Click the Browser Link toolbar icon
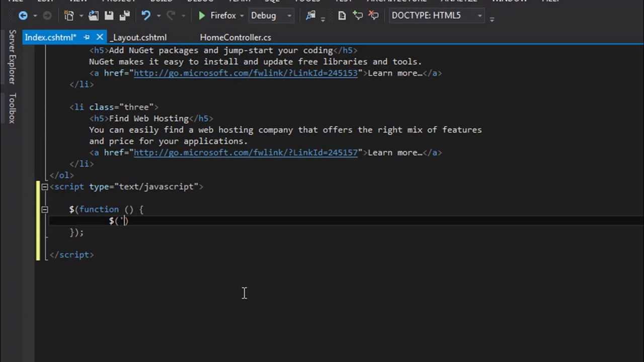The height and width of the screenshot is (362, 644). 311,16
